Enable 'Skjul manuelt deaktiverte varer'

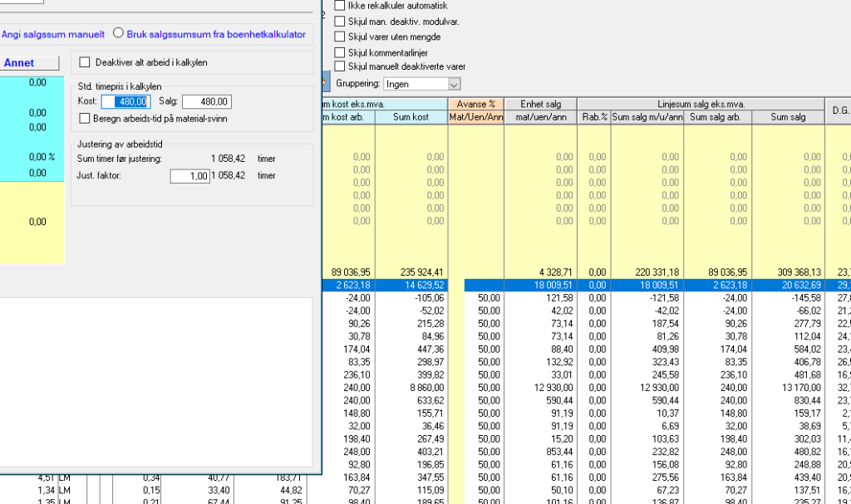[339, 66]
